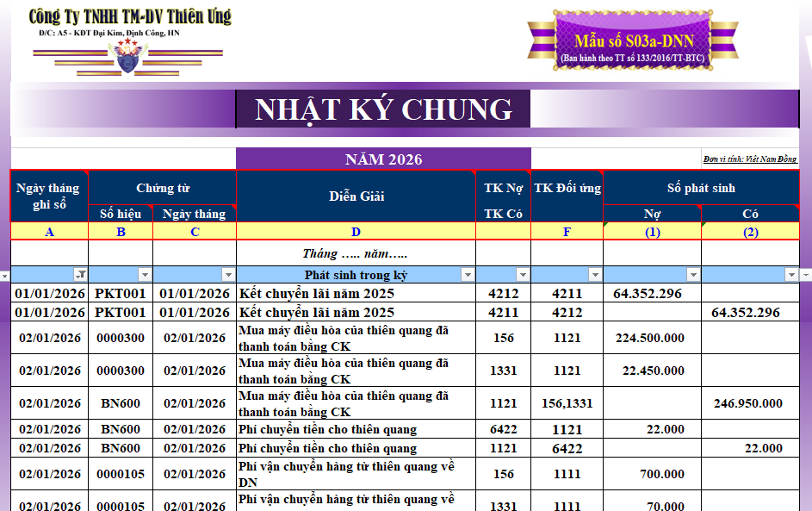This screenshot has height=511, width=812.
Task: Select the Công Ty TNHH TM-DV Thiên Ưng name
Action: (129, 16)
